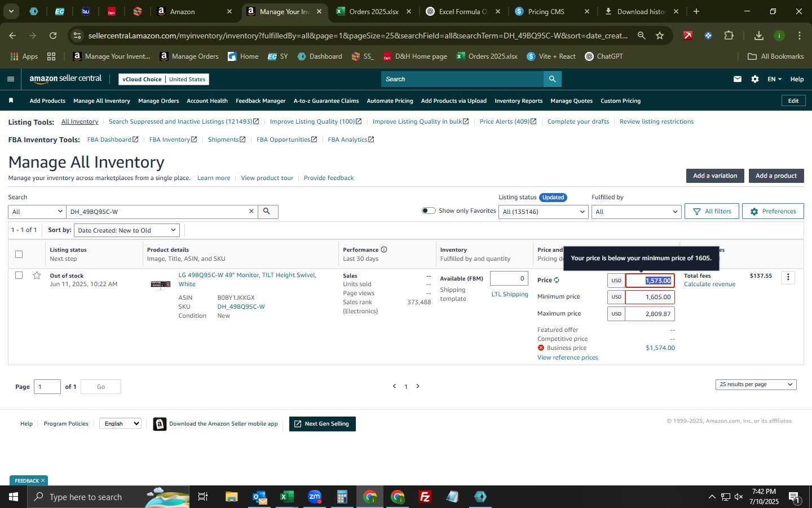Open Manage All Inventory menu item
The image size is (812, 508).
(101, 100)
